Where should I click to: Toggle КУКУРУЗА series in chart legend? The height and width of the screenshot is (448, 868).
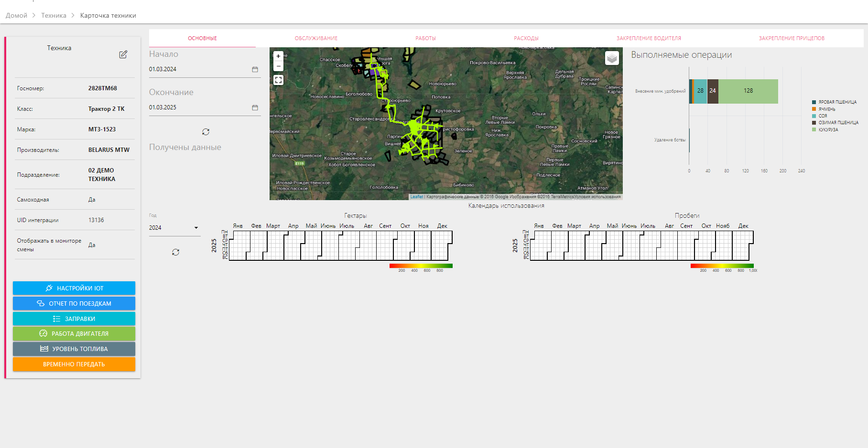pyautogui.click(x=828, y=130)
